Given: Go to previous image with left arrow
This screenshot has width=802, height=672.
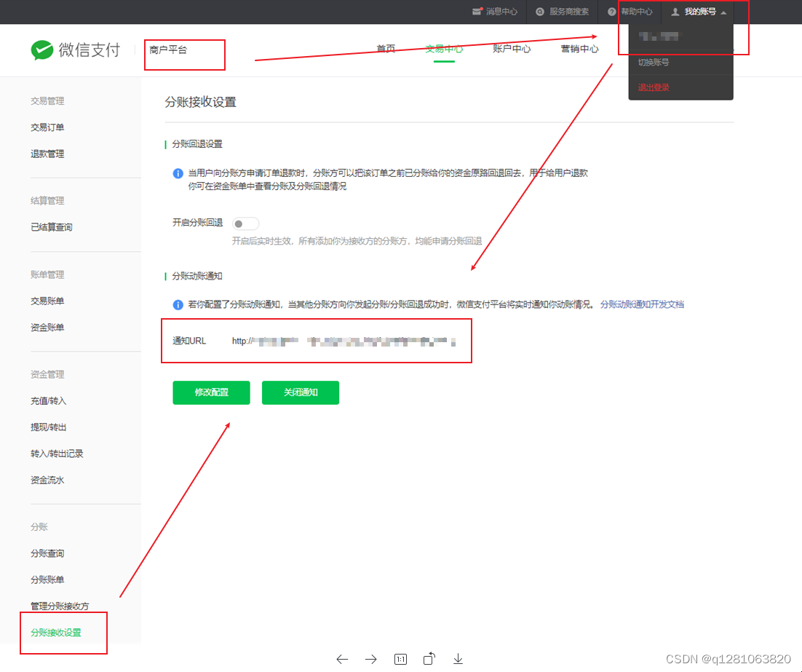Looking at the screenshot, I should click(x=342, y=659).
